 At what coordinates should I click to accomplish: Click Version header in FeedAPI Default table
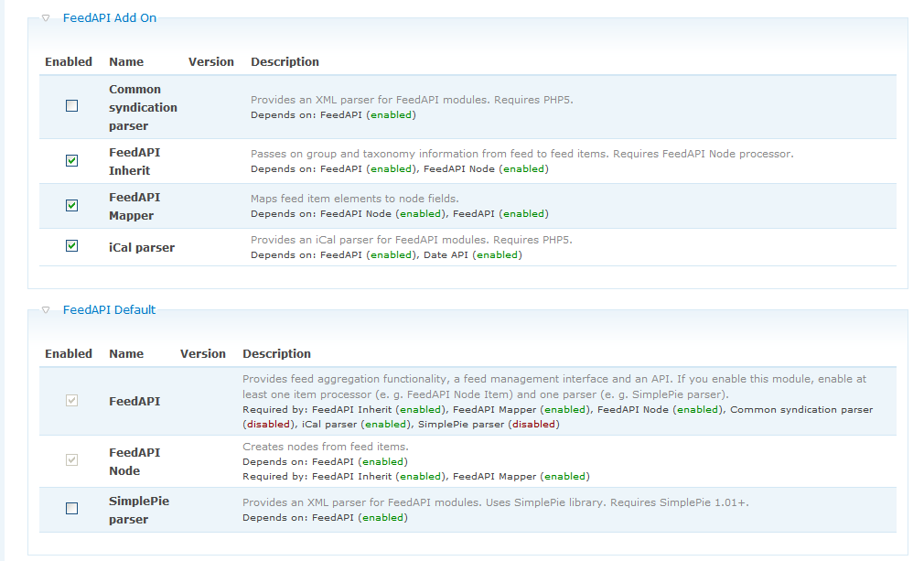coord(203,354)
